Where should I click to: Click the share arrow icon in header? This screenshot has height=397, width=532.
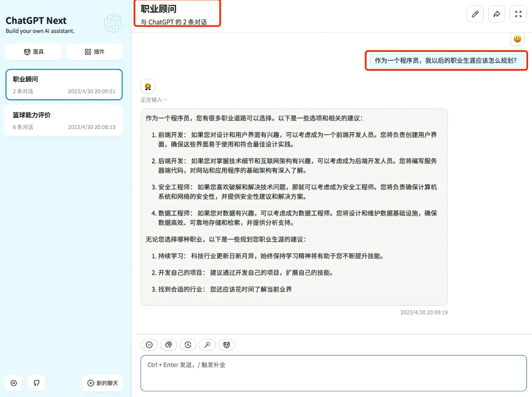pyautogui.click(x=497, y=14)
